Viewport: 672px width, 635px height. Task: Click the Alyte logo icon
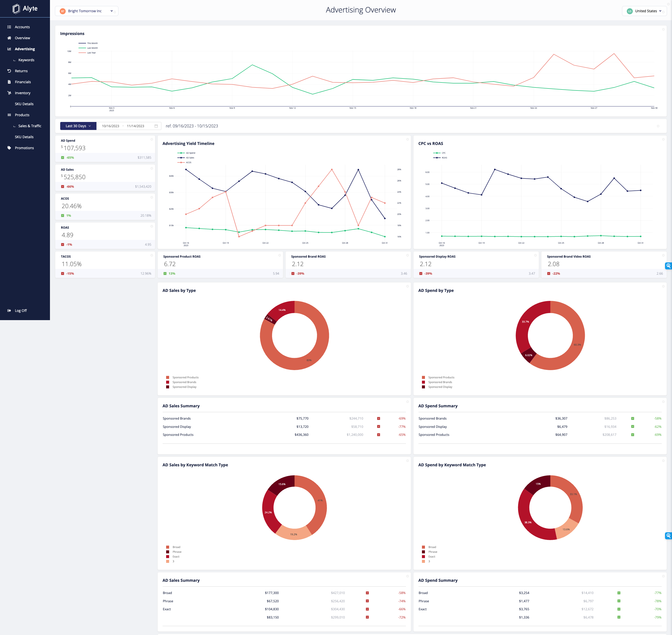tap(16, 9)
